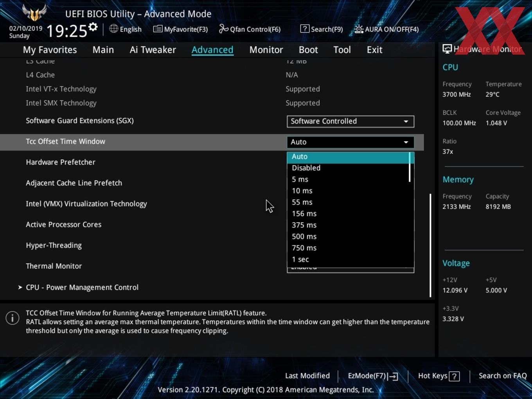
Task: Select 750 ms time window option
Action: 348,248
